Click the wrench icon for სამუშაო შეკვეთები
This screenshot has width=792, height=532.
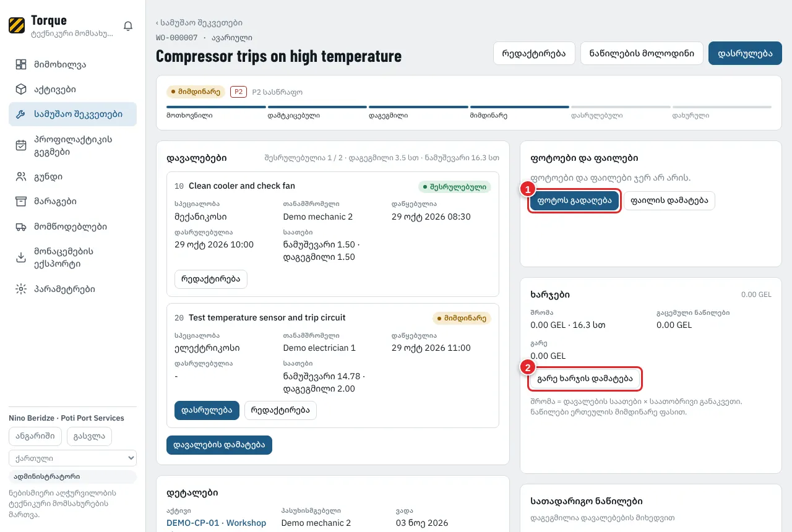click(x=21, y=114)
